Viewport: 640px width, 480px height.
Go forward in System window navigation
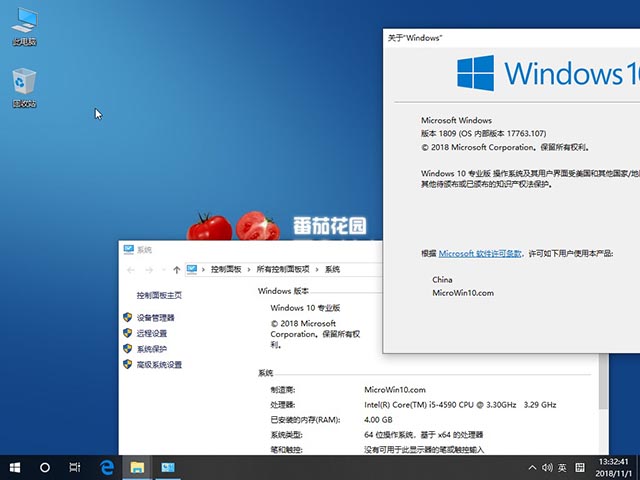[x=149, y=270]
